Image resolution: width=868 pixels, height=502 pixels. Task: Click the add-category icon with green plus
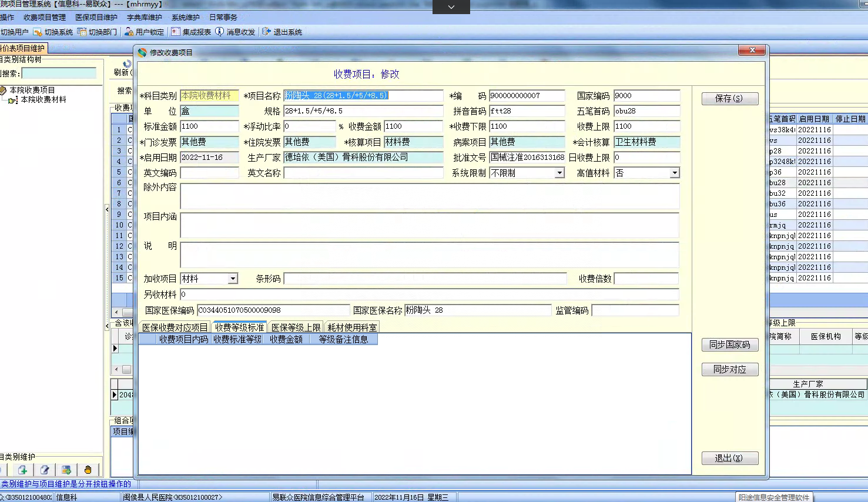tap(22, 470)
